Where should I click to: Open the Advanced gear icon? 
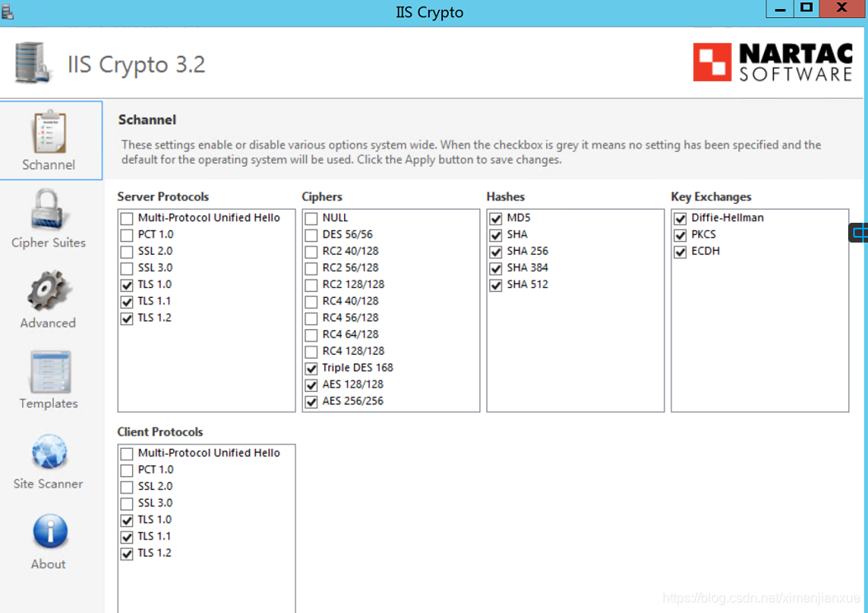click(x=49, y=290)
